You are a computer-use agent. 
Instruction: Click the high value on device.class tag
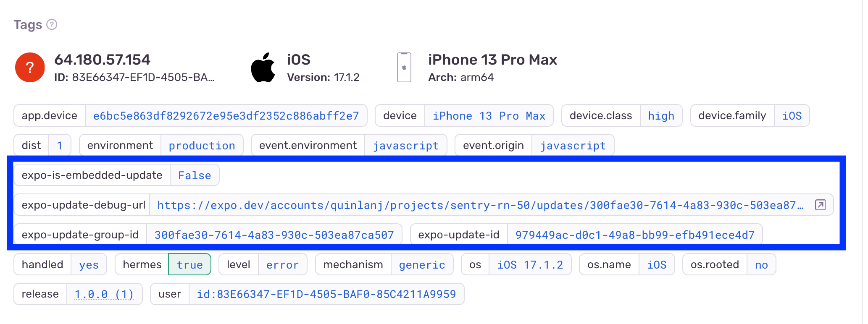point(661,116)
